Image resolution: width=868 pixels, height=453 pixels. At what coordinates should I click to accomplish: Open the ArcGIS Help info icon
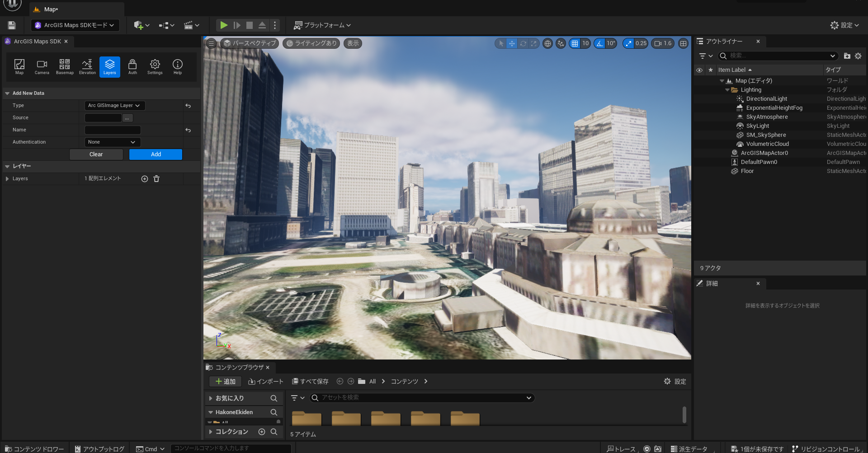(x=178, y=66)
